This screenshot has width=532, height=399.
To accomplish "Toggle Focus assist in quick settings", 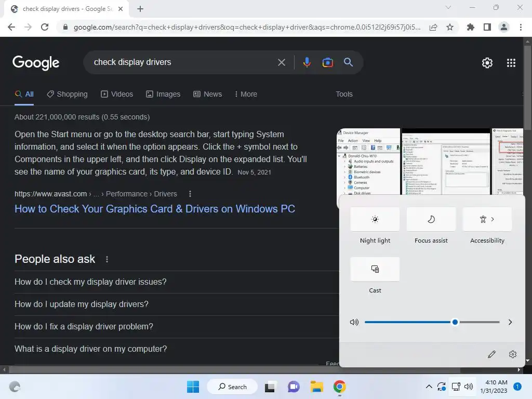I will (431, 219).
